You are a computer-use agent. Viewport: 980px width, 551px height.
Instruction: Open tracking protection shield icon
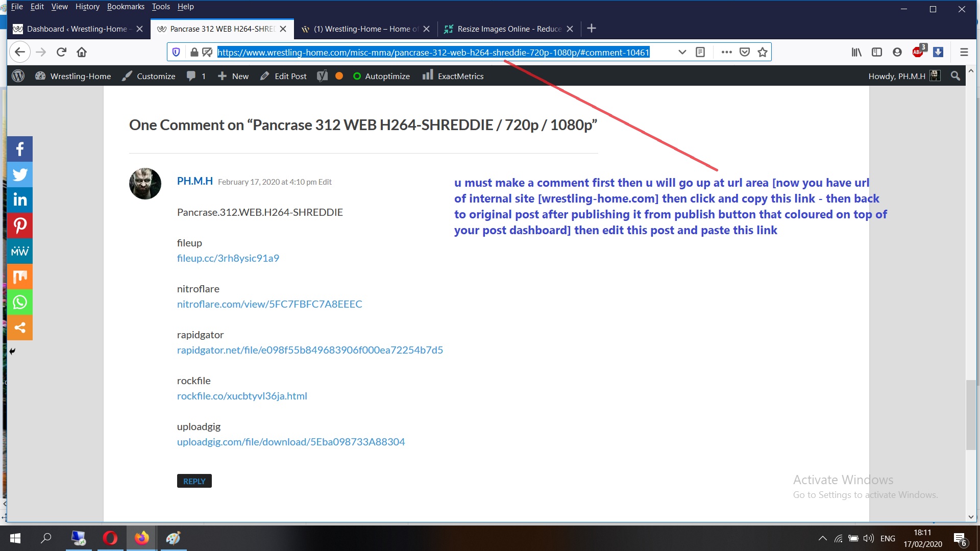coord(176,52)
